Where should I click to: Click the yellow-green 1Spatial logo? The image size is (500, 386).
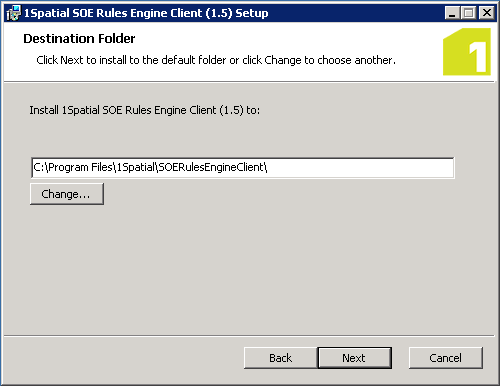[467, 52]
